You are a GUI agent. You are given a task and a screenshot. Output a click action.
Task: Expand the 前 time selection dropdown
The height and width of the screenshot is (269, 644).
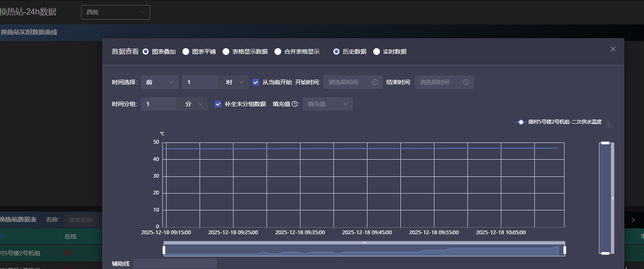[x=159, y=82]
